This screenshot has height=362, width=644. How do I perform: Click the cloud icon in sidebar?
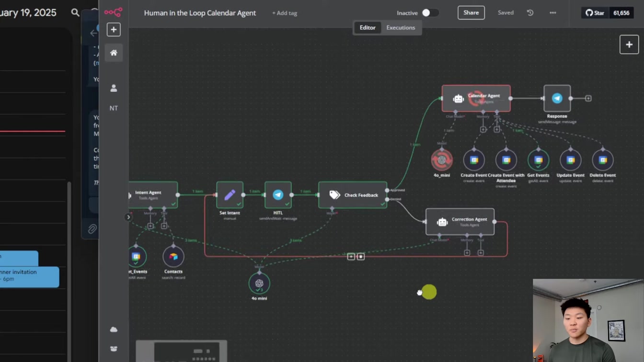114,329
